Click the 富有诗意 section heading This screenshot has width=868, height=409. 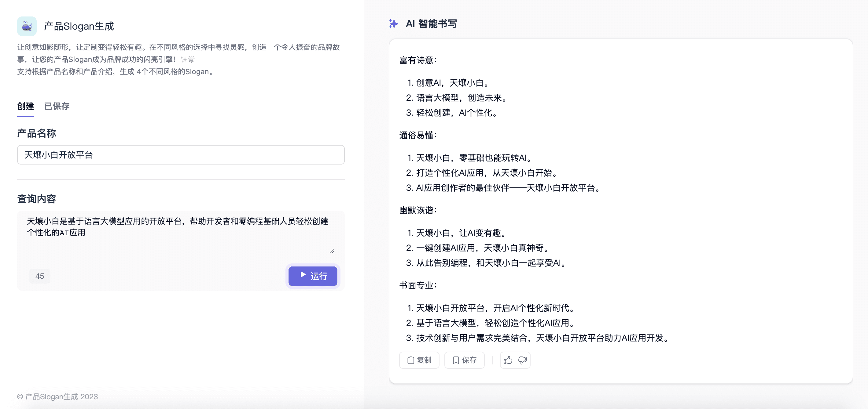tap(418, 60)
